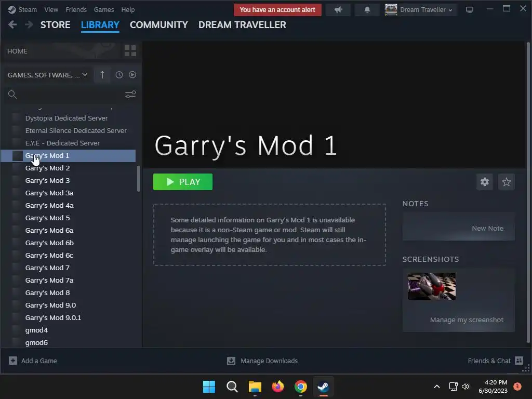532x399 pixels.
Task: Open Friends & Chat
Action: pyautogui.click(x=496, y=361)
